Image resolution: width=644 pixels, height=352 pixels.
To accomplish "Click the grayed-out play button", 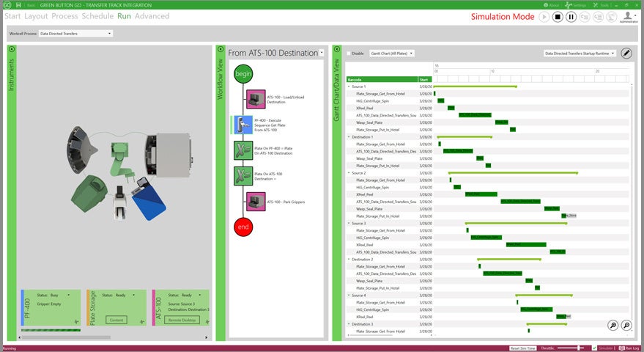I will click(x=544, y=17).
